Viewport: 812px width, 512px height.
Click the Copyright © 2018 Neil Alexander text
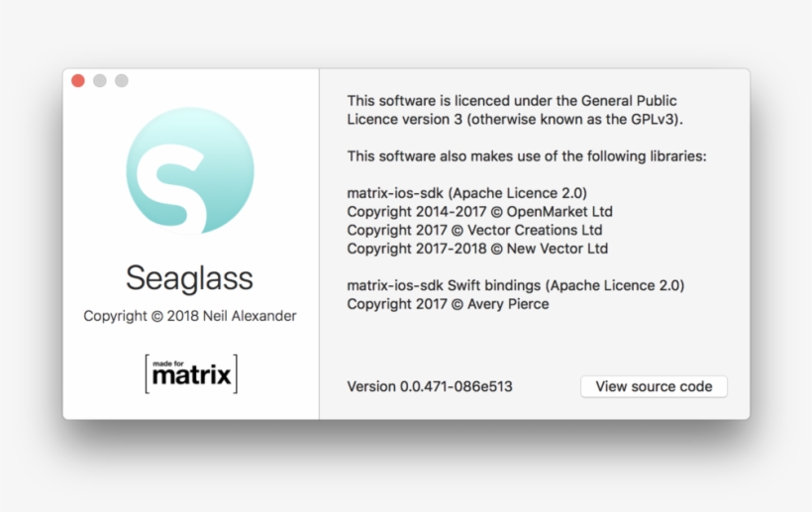[x=189, y=316]
